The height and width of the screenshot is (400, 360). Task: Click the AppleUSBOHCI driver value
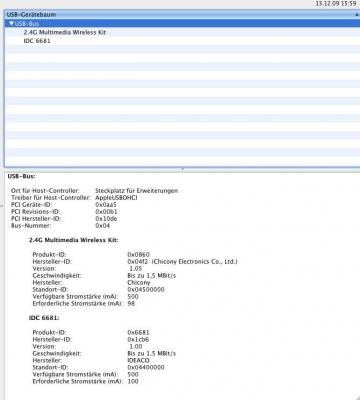[x=116, y=198]
